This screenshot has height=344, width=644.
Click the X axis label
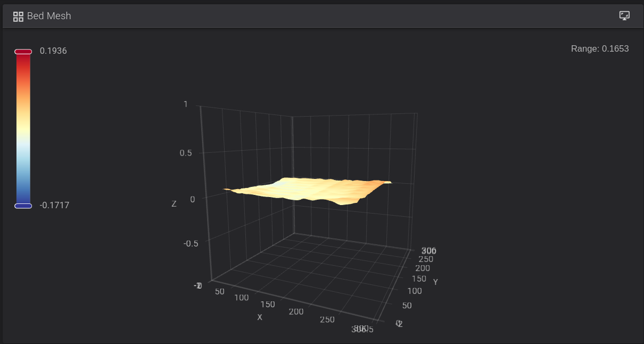pyautogui.click(x=260, y=317)
